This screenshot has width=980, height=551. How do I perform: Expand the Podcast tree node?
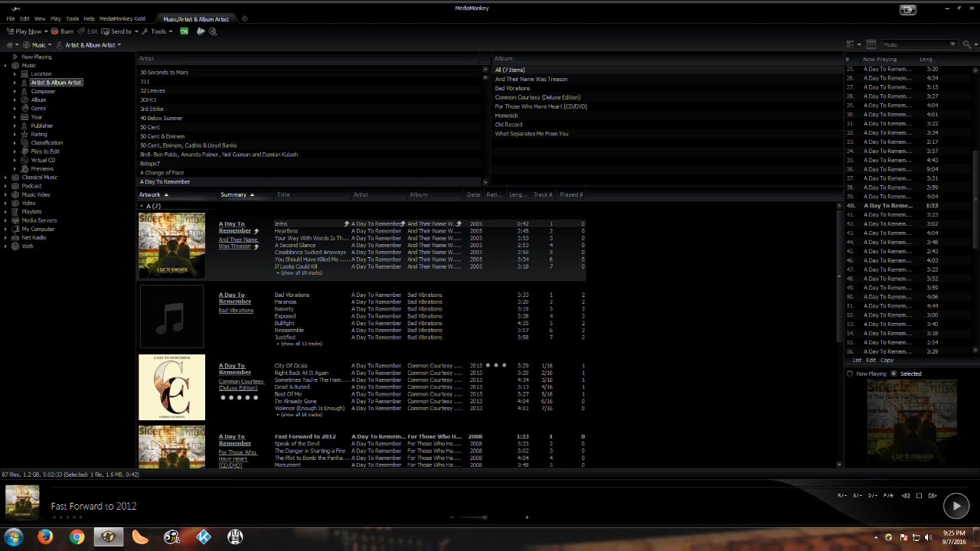coord(6,186)
